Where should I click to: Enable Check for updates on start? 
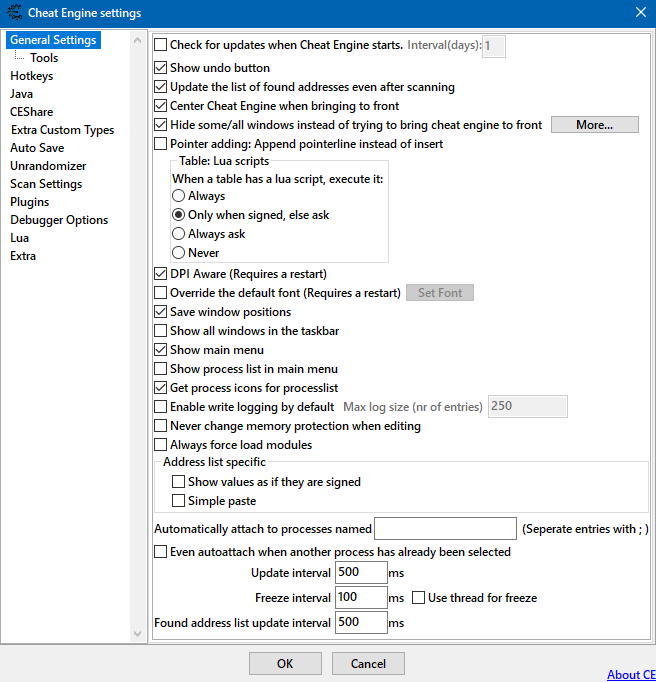point(161,45)
